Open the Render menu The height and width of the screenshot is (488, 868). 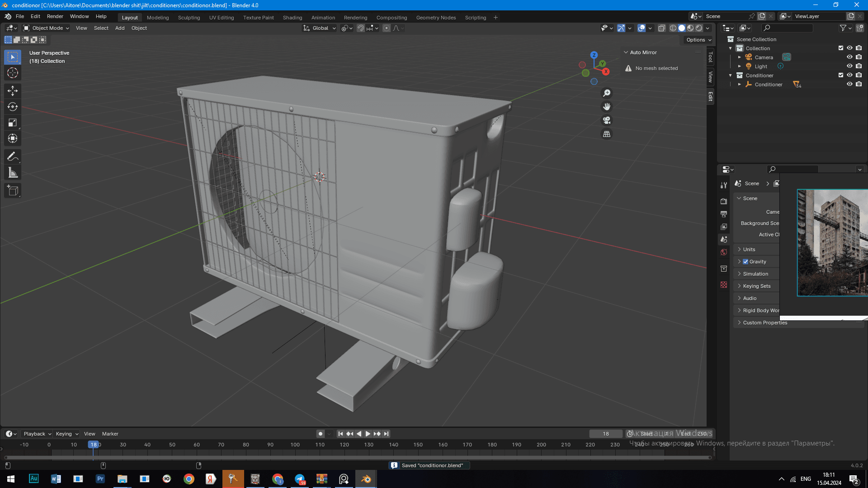[55, 16]
